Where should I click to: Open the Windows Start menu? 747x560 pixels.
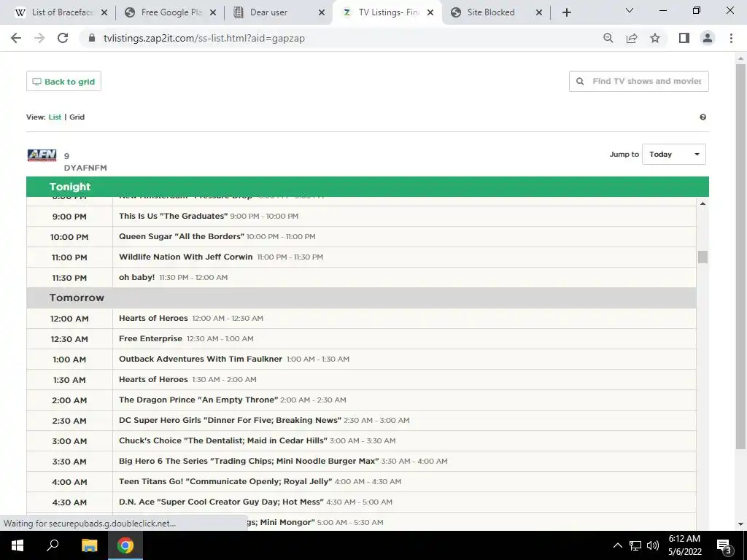tap(18, 545)
